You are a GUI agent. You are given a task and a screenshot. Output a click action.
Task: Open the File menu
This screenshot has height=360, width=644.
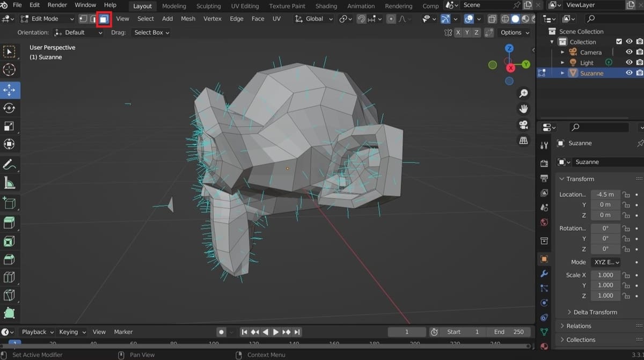point(17,5)
